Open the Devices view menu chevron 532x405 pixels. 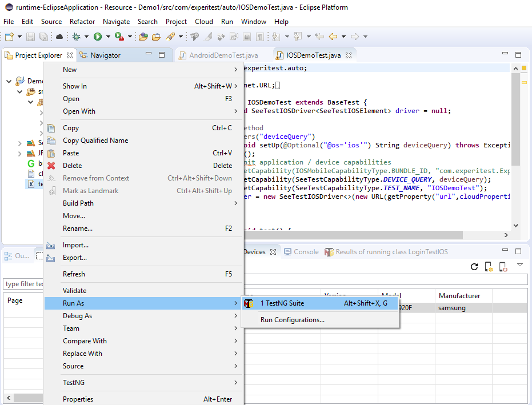click(x=519, y=265)
